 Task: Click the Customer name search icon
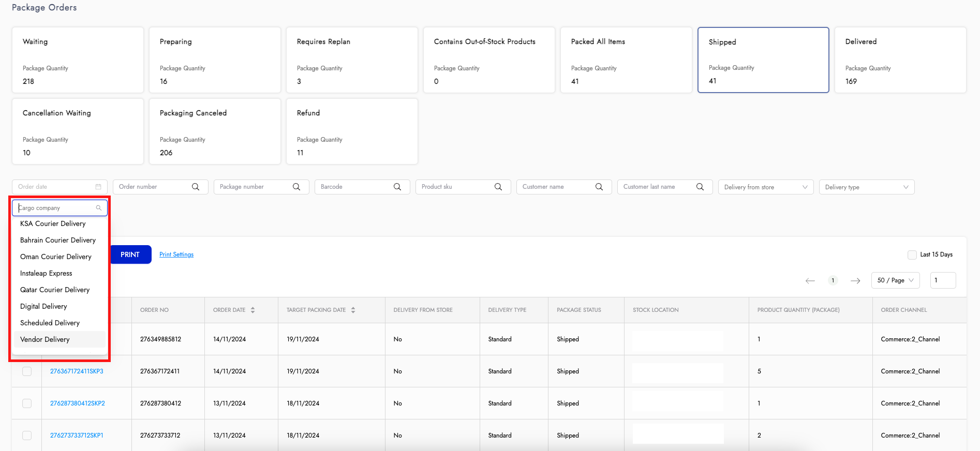click(x=599, y=187)
